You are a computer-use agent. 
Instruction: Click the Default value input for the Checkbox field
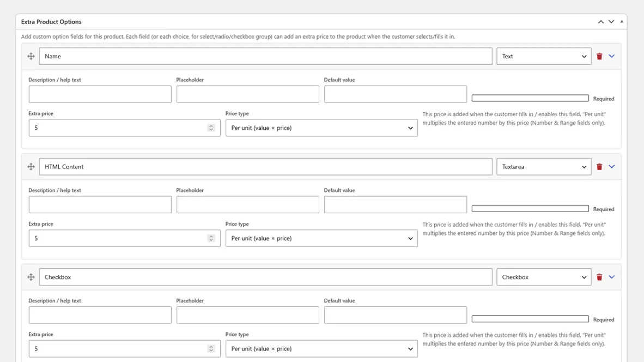pos(396,315)
